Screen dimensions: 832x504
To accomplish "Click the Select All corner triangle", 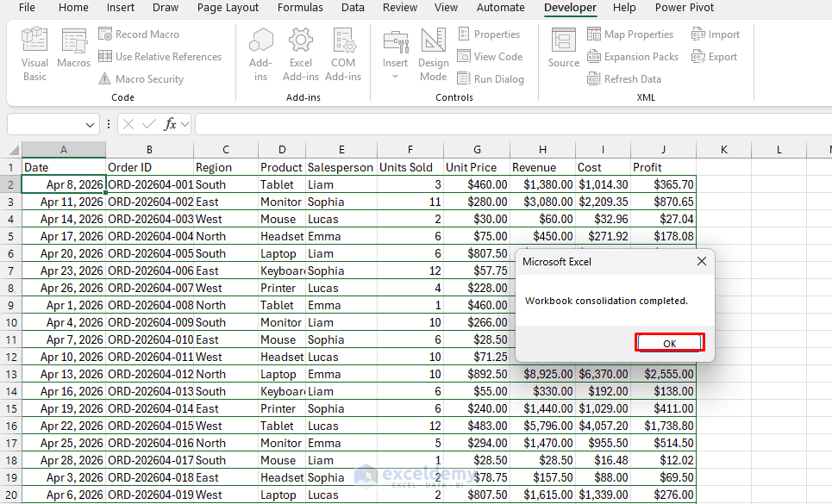I will (13, 150).
